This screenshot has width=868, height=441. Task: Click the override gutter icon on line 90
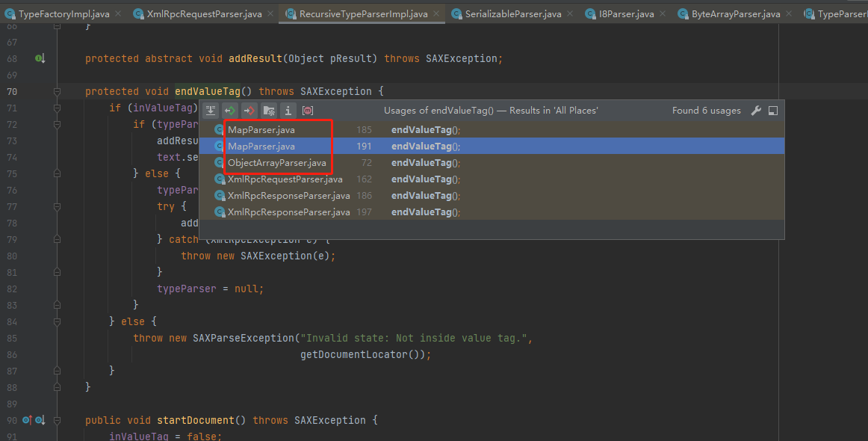(x=27, y=420)
